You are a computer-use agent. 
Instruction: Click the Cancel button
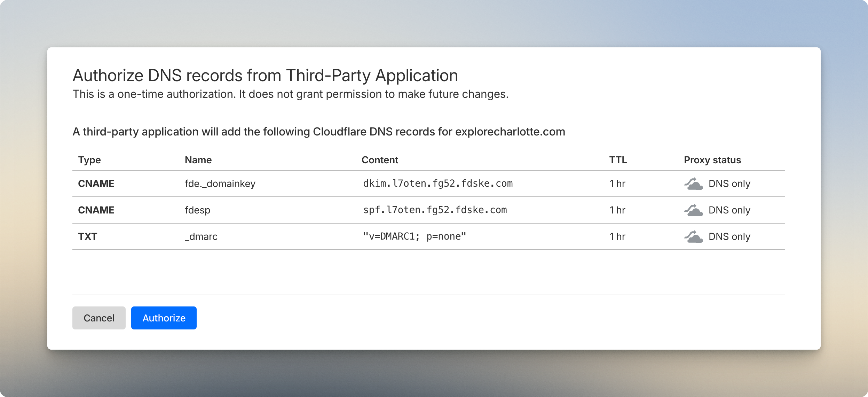click(99, 318)
